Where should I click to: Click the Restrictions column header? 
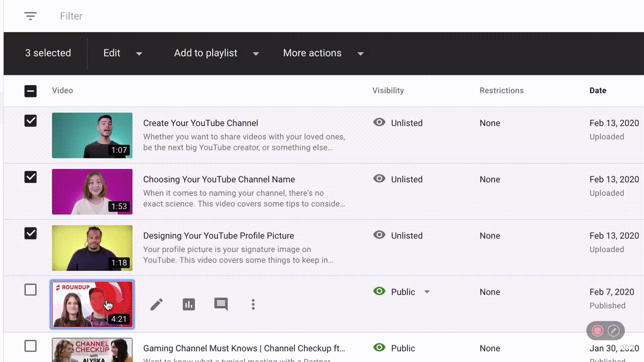pyautogui.click(x=502, y=90)
